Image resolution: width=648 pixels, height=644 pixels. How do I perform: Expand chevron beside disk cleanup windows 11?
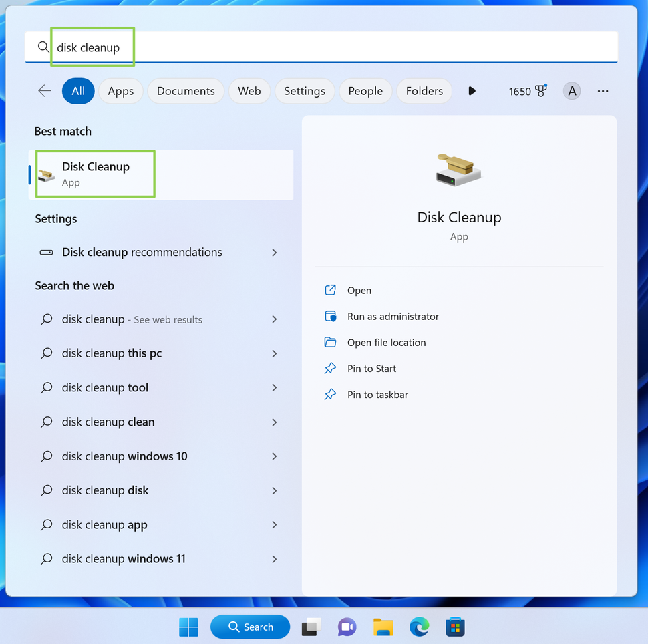tap(275, 559)
